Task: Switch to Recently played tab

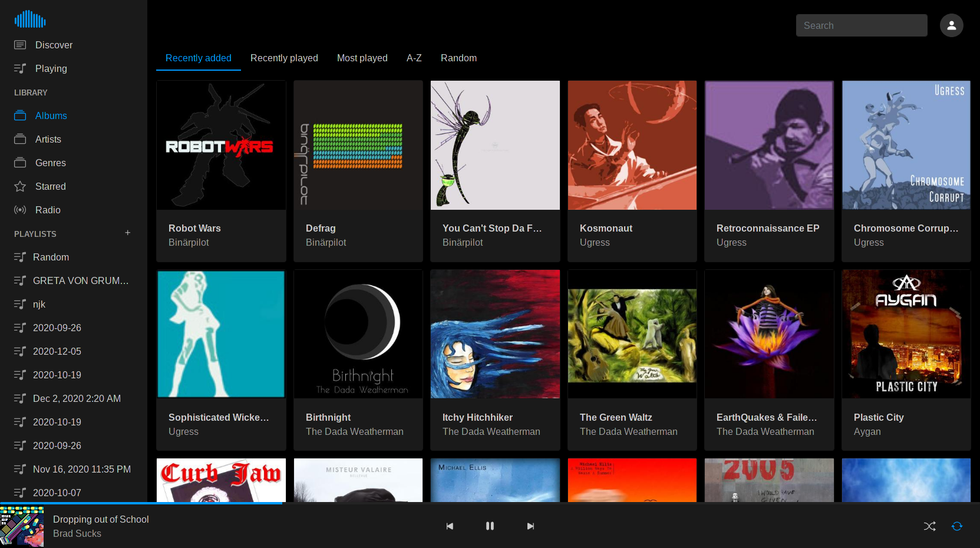Action: tap(284, 58)
